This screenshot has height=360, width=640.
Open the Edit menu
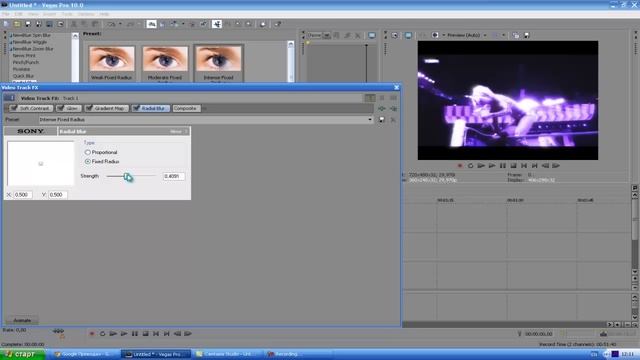[19, 14]
